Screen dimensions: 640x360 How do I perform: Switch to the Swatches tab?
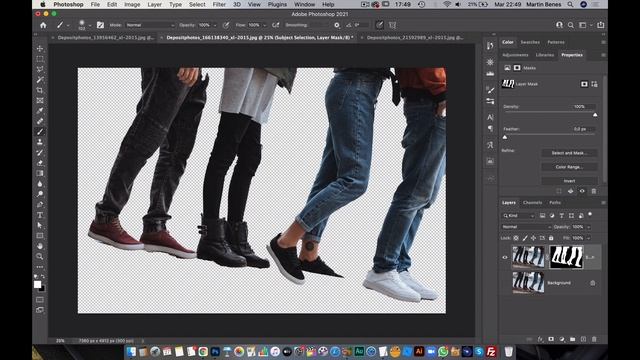[530, 42]
